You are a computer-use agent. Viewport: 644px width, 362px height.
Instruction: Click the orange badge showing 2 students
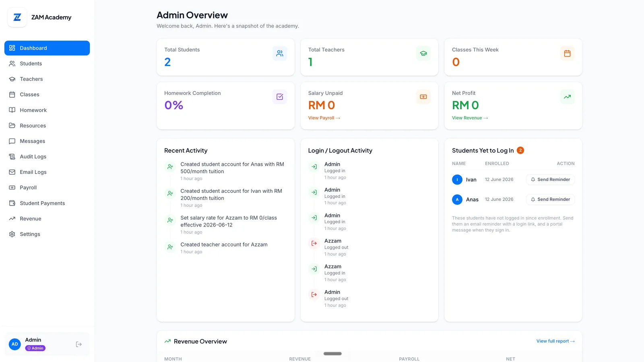520,150
